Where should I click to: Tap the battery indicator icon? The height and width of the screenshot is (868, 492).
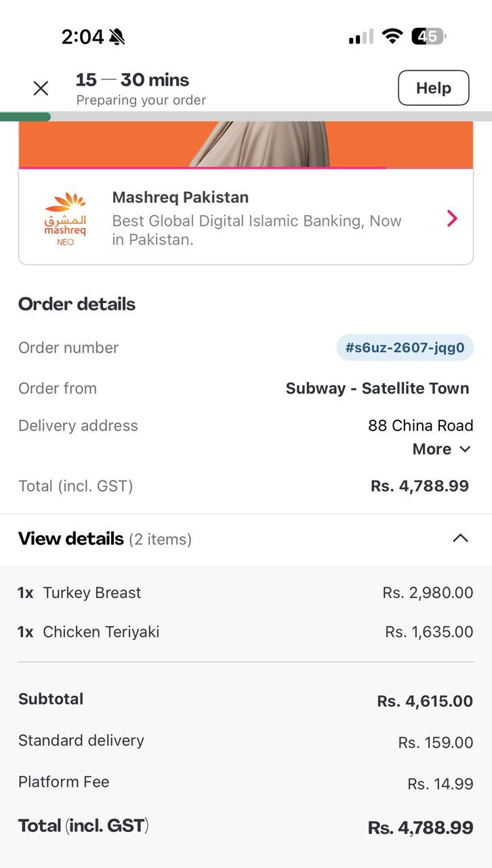point(428,36)
